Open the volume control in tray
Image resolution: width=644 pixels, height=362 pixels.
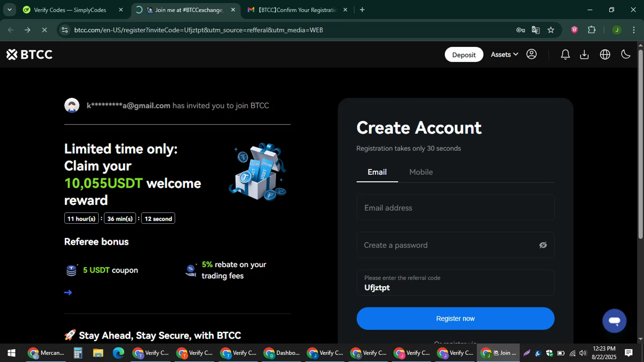click(583, 353)
